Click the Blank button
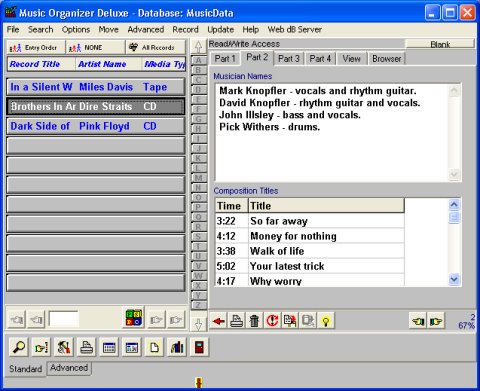The width and height of the screenshot is (480, 391). (440, 44)
